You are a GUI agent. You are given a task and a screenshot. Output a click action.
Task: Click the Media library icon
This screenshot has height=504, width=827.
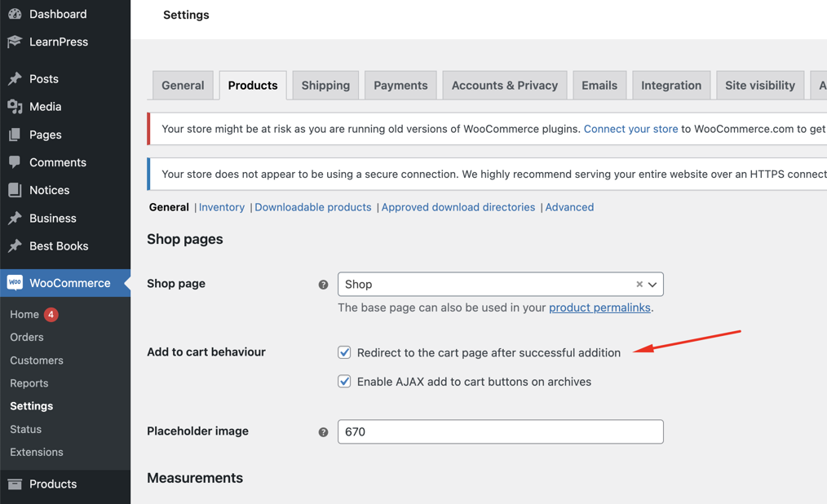click(x=15, y=107)
